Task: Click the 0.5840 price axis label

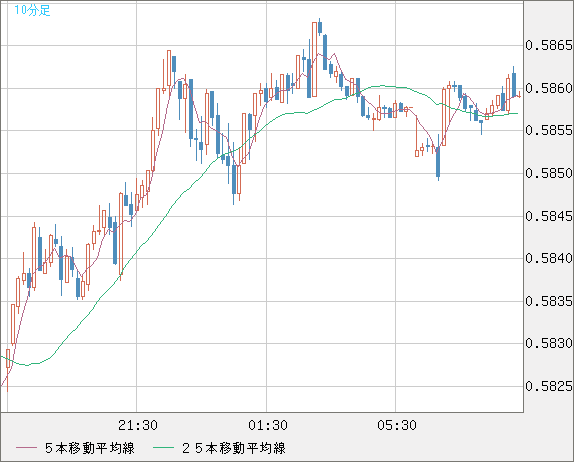Action: 549,258
